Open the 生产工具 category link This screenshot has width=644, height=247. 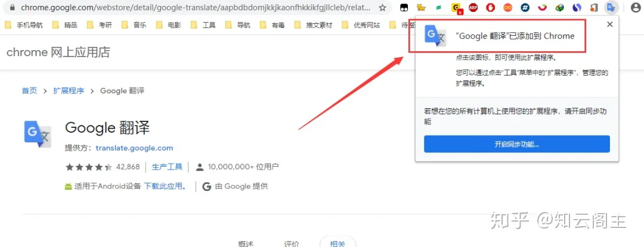point(167,167)
